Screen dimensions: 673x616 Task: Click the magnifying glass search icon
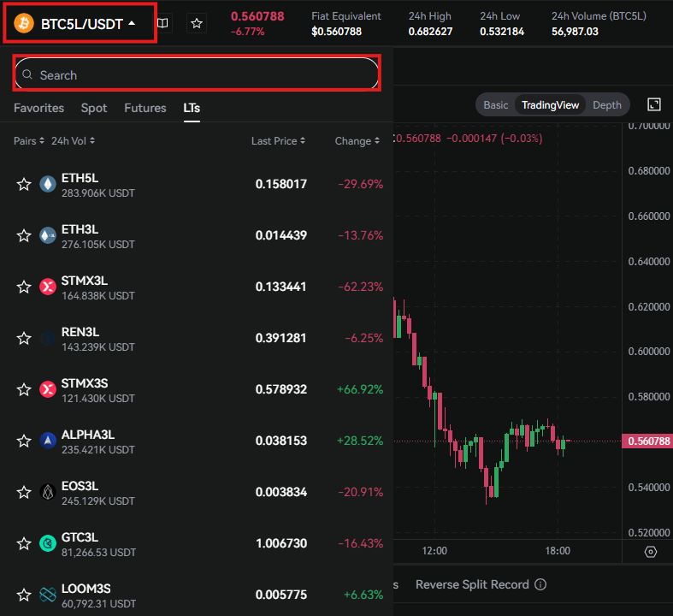point(27,74)
